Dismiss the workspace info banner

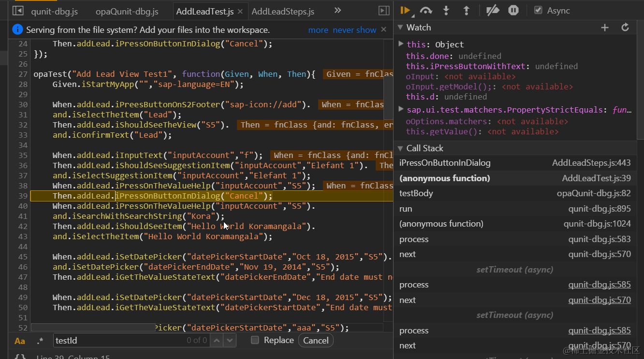384,29
